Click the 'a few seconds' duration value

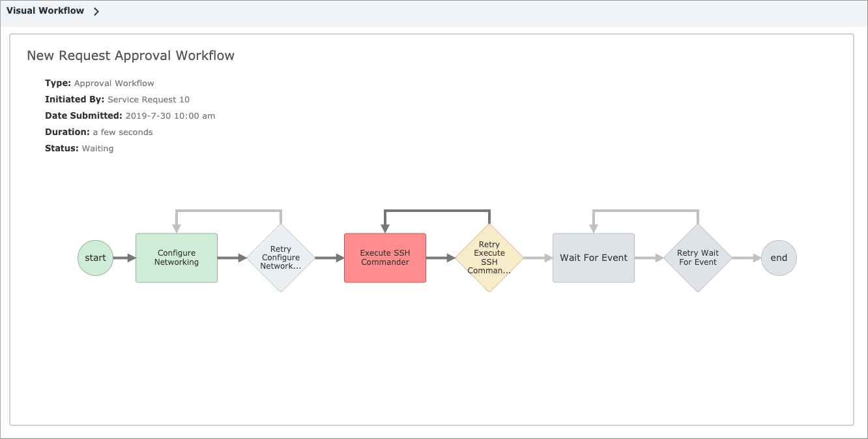click(x=123, y=132)
